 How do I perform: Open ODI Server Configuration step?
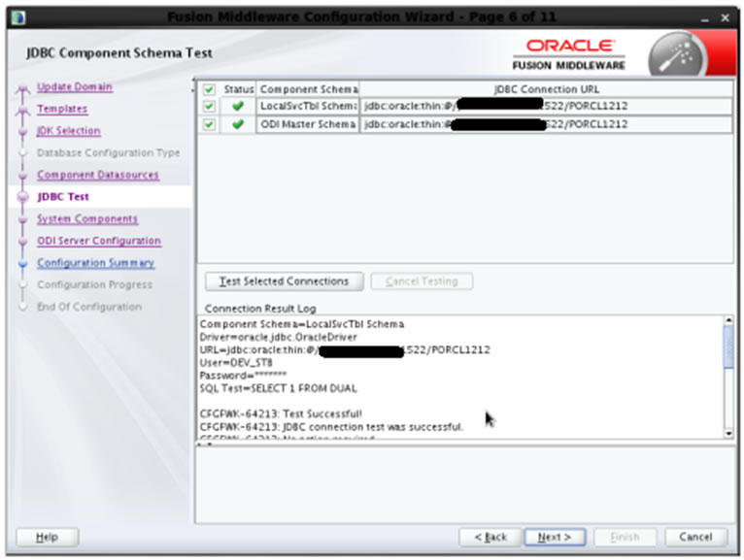pyautogui.click(x=99, y=241)
